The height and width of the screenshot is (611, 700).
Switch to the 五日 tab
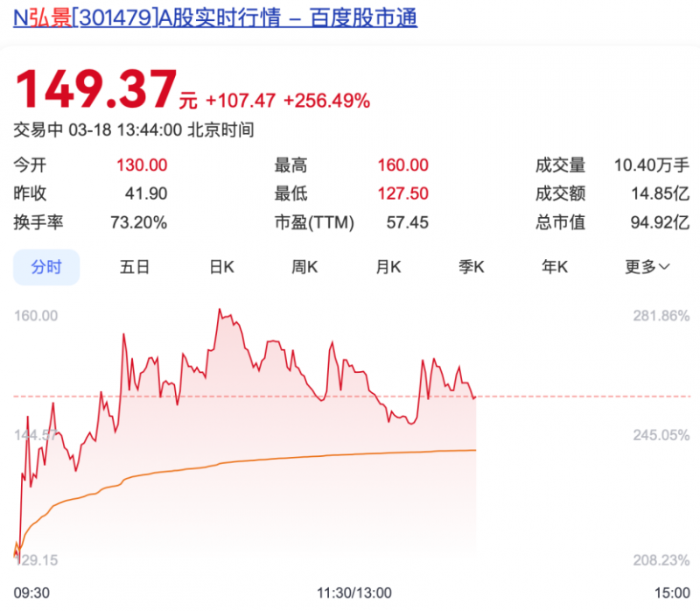[135, 267]
